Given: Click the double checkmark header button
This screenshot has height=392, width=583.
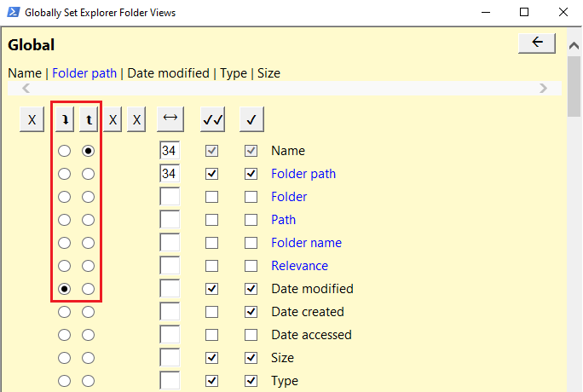Looking at the screenshot, I should click(x=213, y=119).
